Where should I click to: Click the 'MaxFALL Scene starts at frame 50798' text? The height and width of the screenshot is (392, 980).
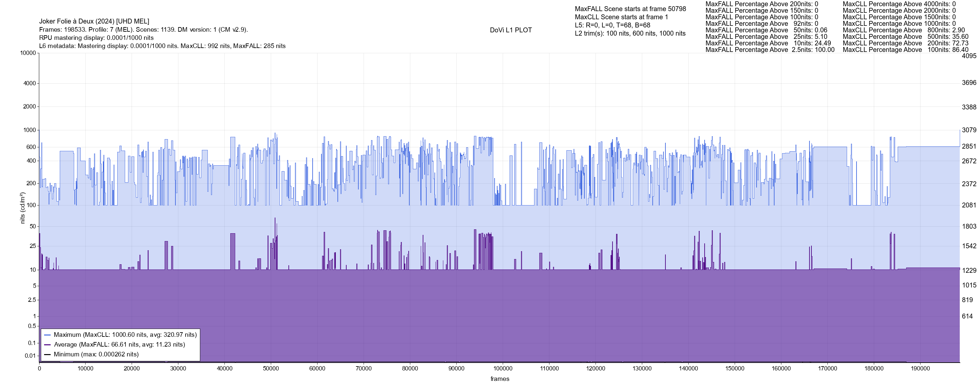click(630, 9)
